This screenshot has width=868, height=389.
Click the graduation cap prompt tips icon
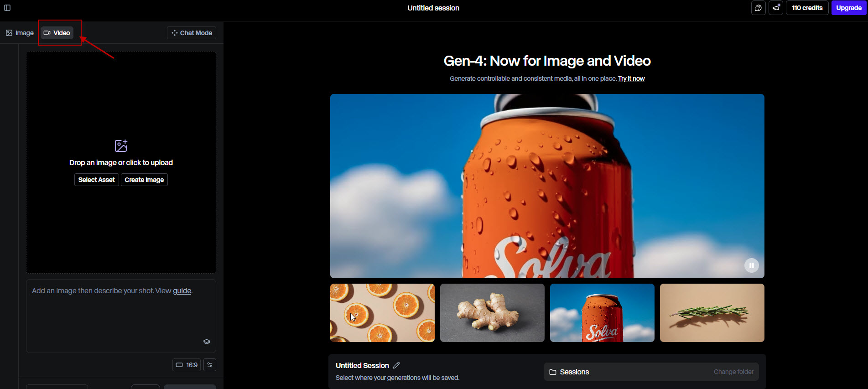point(207,342)
